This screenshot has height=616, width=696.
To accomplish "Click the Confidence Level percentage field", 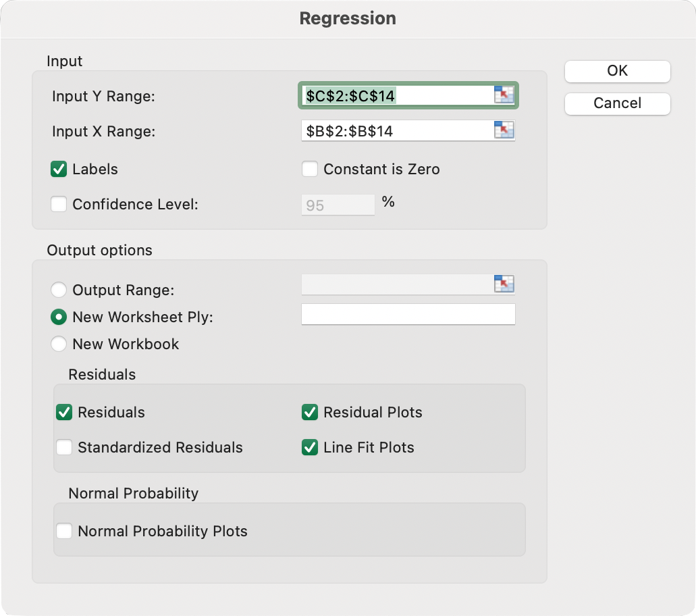I will [338, 205].
